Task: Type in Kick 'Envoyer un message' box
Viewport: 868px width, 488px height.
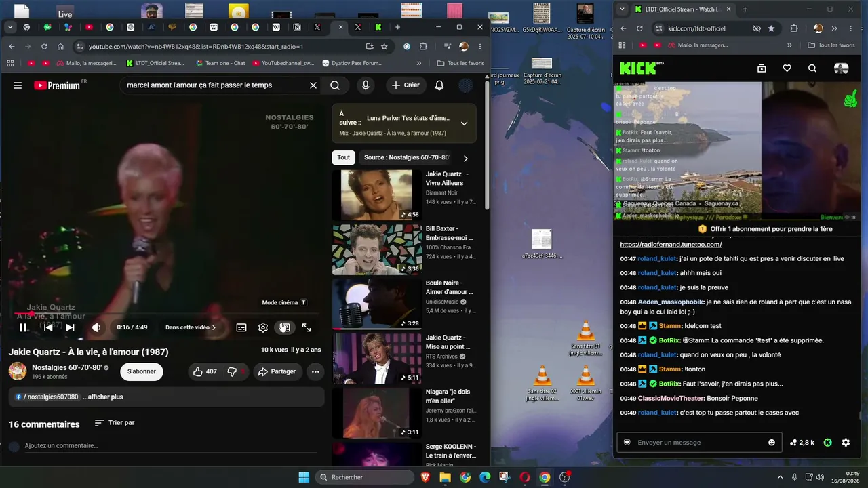Action: pos(699,443)
